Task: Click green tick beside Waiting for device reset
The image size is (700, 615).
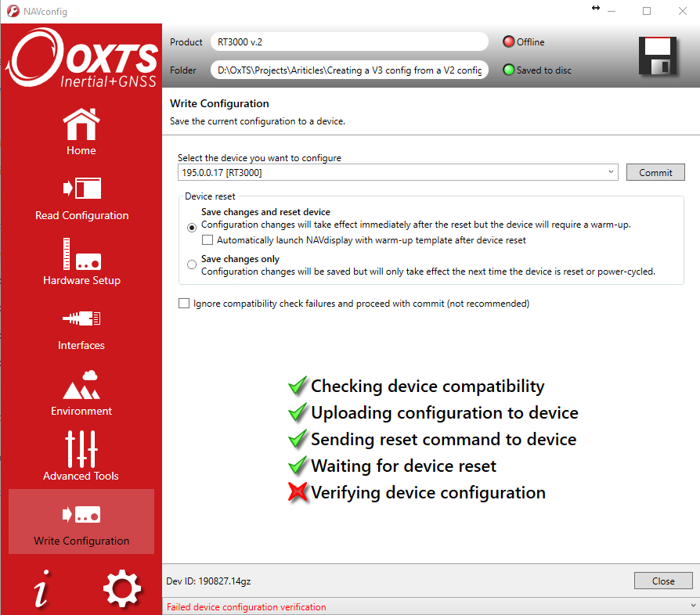Action: click(298, 466)
